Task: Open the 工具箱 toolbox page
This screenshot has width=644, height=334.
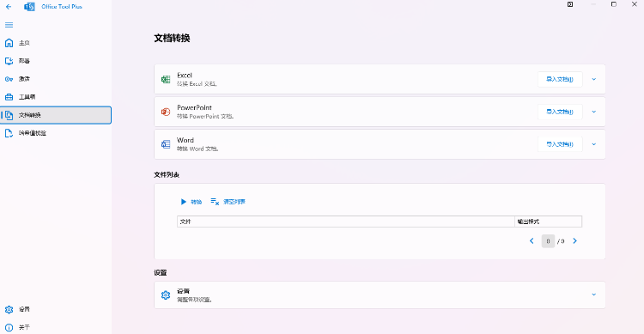Action: point(56,97)
